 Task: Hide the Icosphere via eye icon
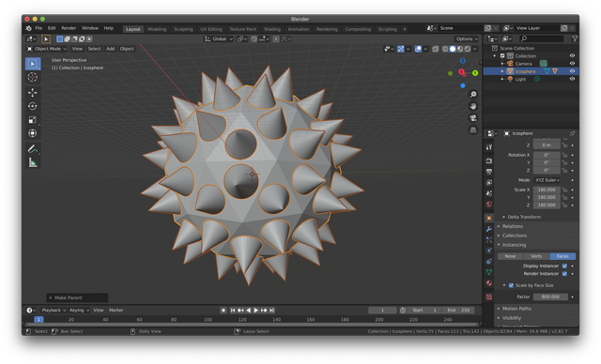pyautogui.click(x=572, y=71)
